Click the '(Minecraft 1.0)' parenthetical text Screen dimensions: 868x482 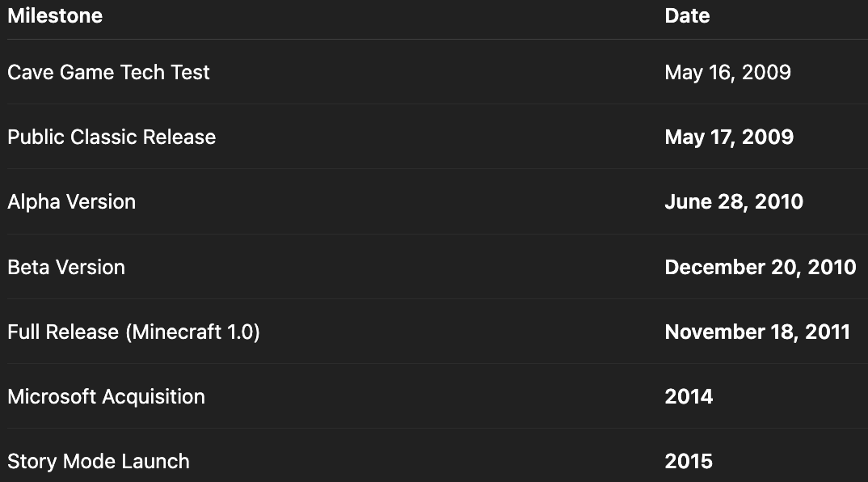192,332
